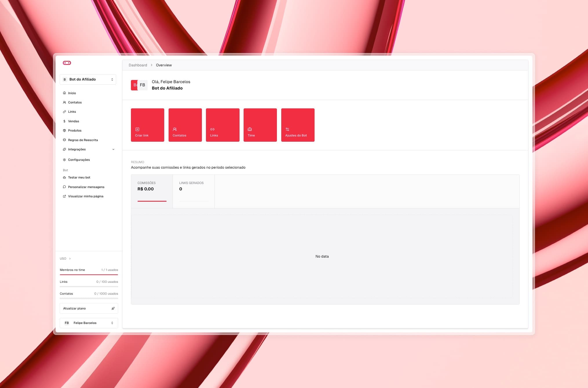Screen dimensions: 588x388
Task: Click the Dashboard breadcrumb link
Action: tap(138, 65)
